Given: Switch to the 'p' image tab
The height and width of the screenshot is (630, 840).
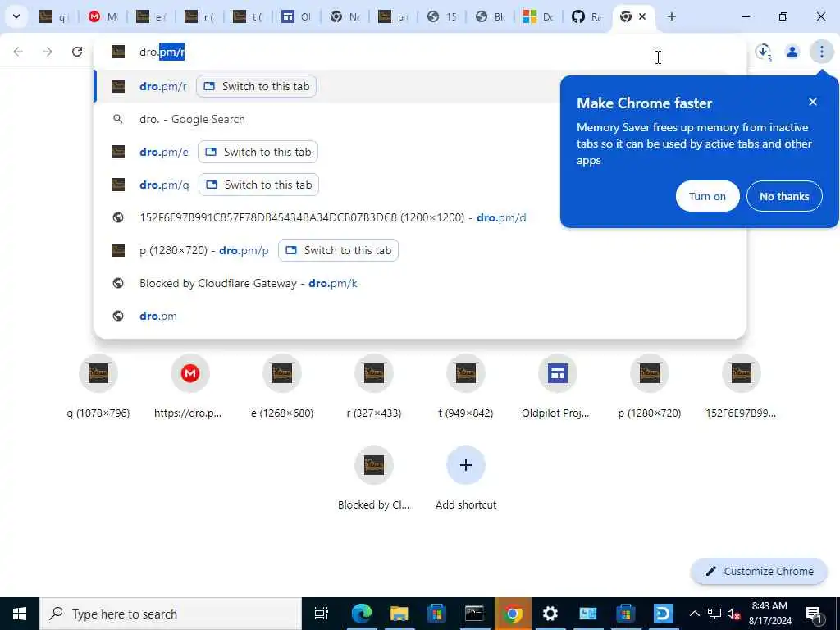Looking at the screenshot, I should pyautogui.click(x=393, y=16).
